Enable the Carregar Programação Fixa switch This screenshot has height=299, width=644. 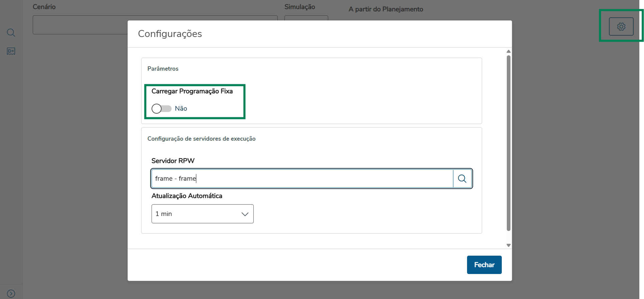[x=162, y=109]
